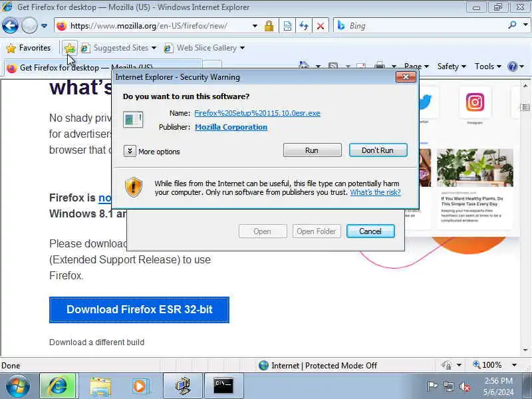The width and height of the screenshot is (532, 399).
Task: Click the network tray icon
Action: (448, 386)
